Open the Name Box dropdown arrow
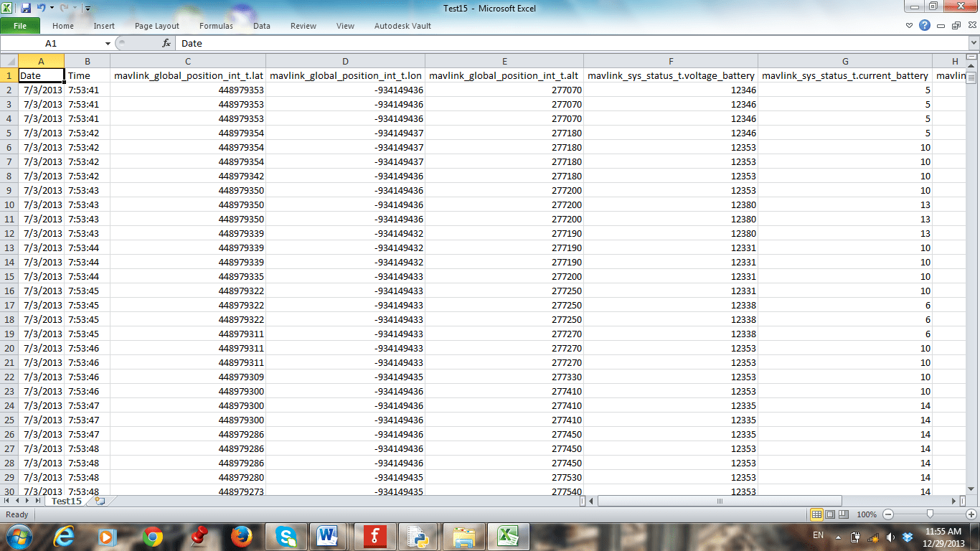 tap(108, 44)
